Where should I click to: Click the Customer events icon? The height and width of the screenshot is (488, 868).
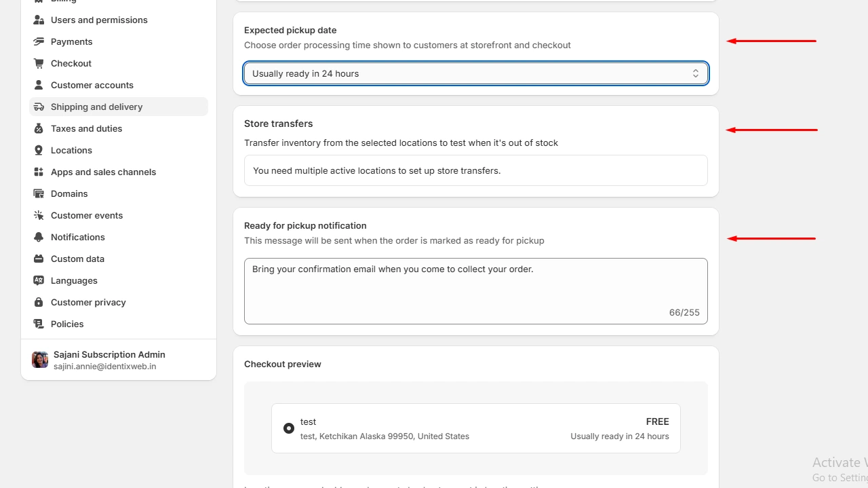pos(39,215)
